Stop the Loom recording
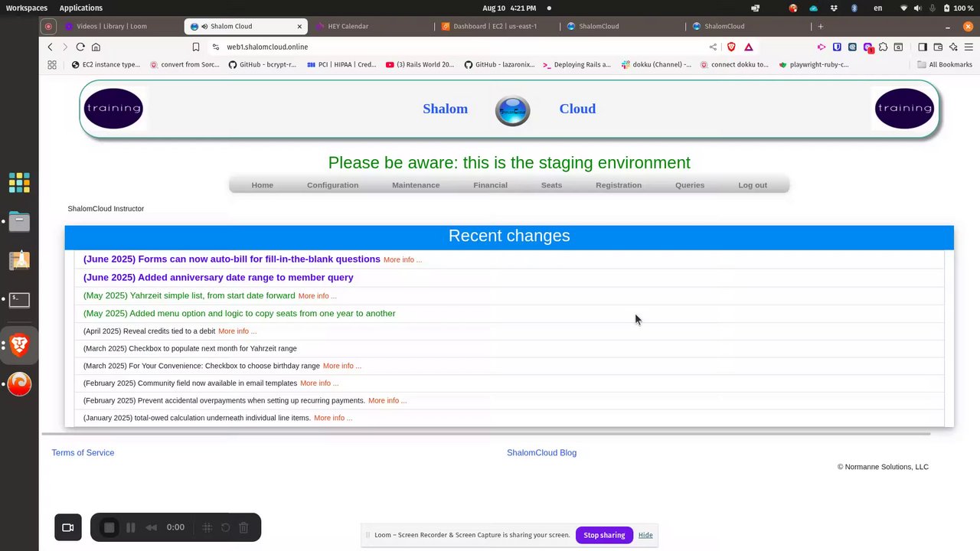 (x=109, y=527)
